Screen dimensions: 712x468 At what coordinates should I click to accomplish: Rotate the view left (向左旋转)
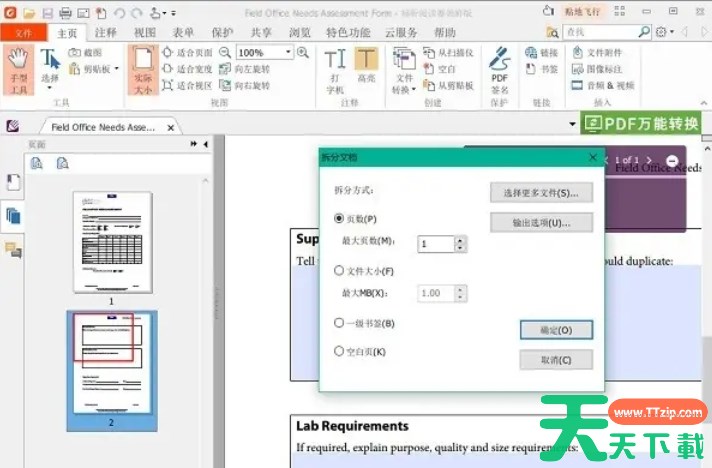(x=244, y=69)
